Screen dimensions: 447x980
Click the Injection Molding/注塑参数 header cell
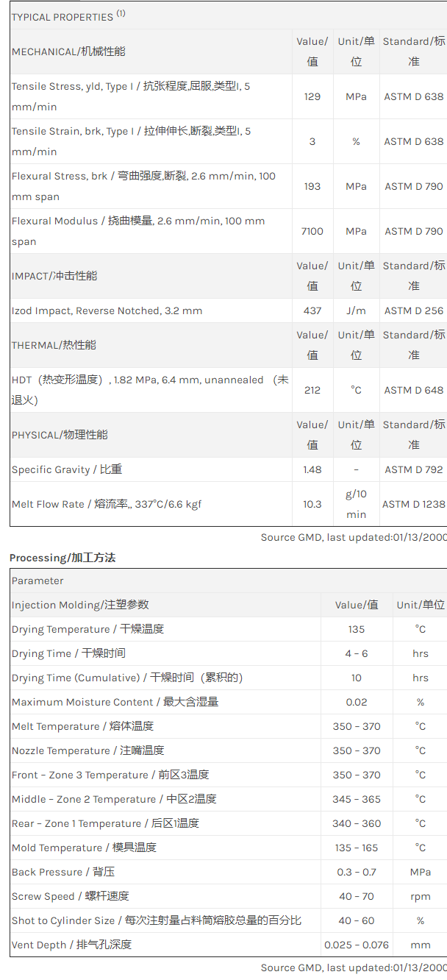pyautogui.click(x=80, y=605)
